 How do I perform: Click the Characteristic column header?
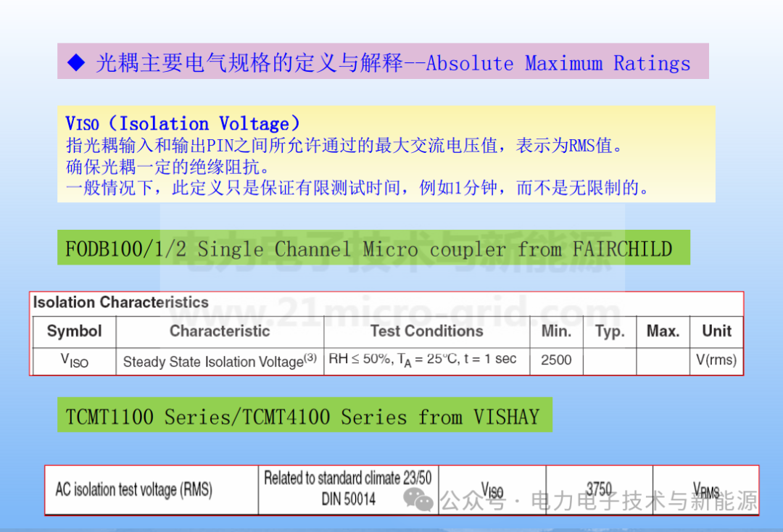tap(219, 331)
